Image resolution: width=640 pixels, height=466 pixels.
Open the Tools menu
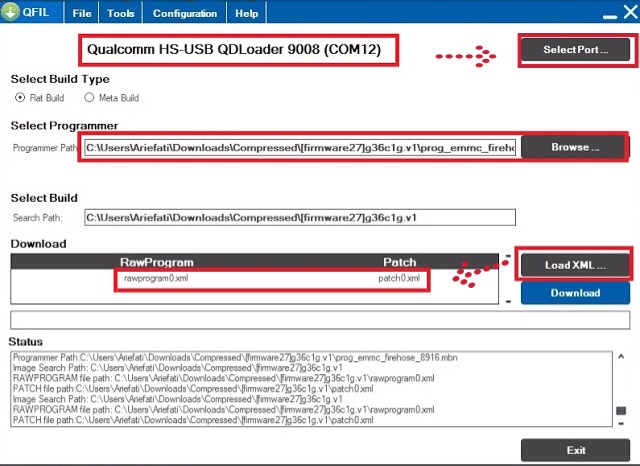click(120, 13)
